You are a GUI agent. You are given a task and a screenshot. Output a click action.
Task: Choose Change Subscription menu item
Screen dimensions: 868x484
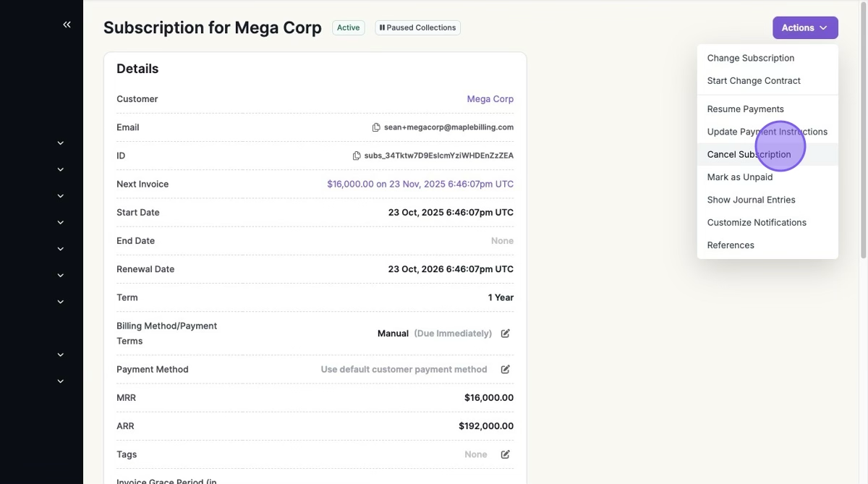[750, 58]
